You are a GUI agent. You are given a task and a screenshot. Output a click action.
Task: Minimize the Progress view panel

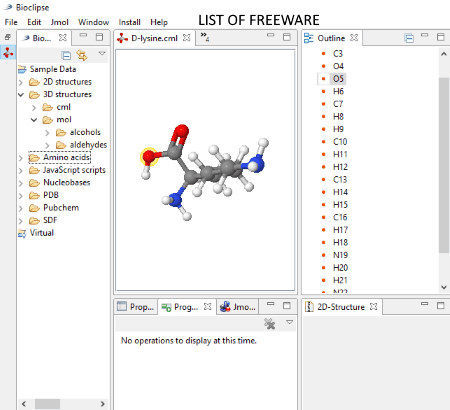[270, 304]
